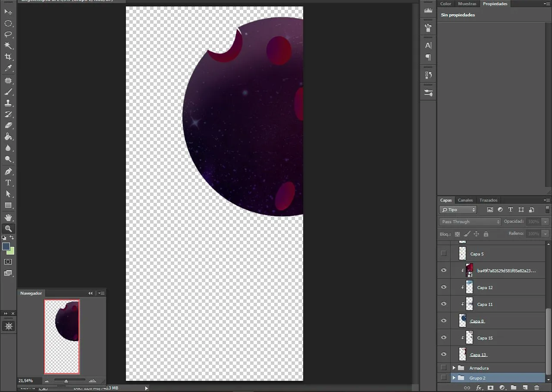Open the Opacidad value dropdown arrow
The height and width of the screenshot is (392, 552).
pos(546,221)
